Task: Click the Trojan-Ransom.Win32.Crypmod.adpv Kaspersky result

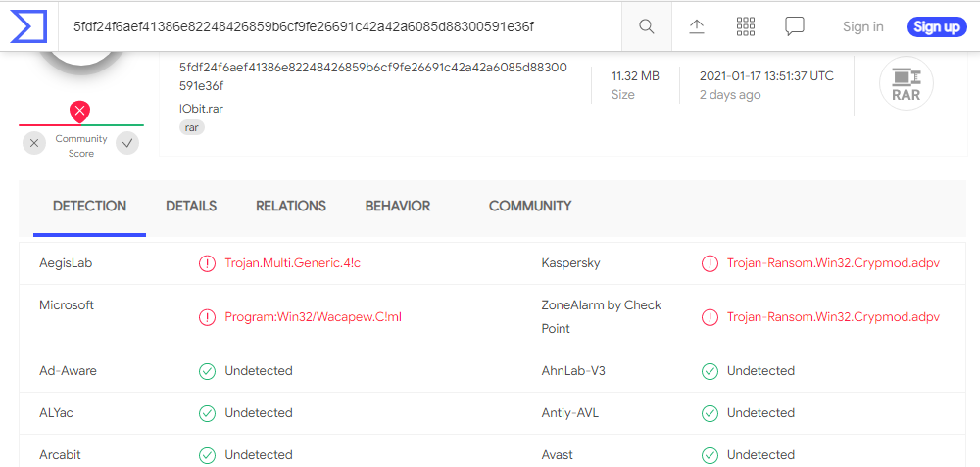Action: 833,263
